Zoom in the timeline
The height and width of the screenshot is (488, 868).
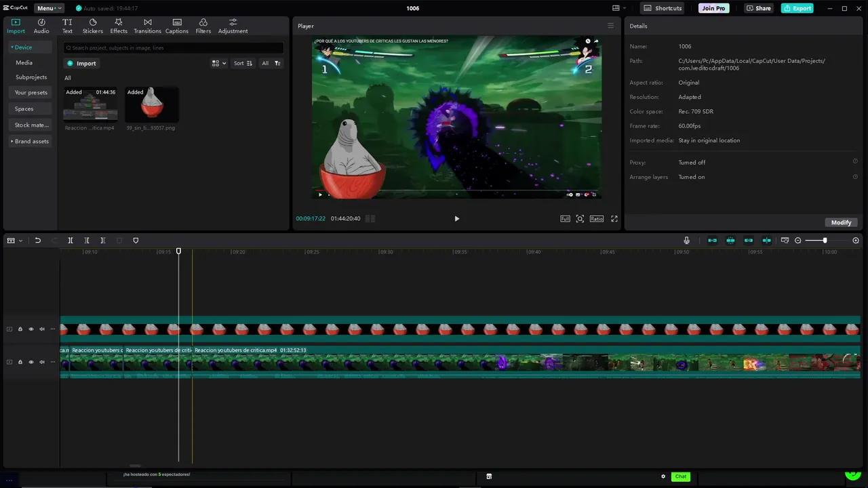tap(856, 241)
